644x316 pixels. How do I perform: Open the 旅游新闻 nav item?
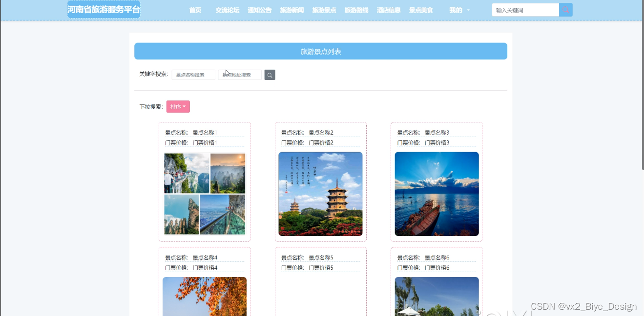click(x=292, y=10)
